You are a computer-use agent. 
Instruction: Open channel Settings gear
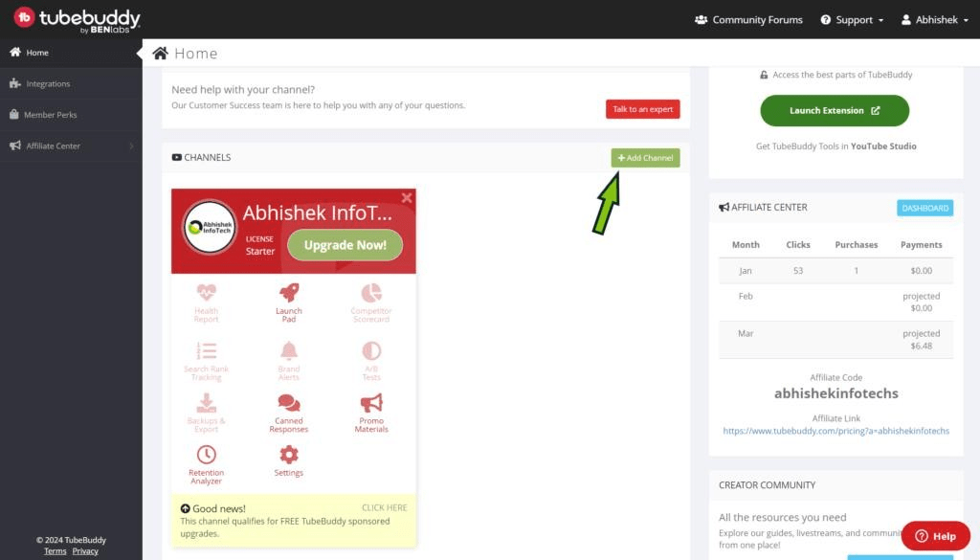point(289,460)
